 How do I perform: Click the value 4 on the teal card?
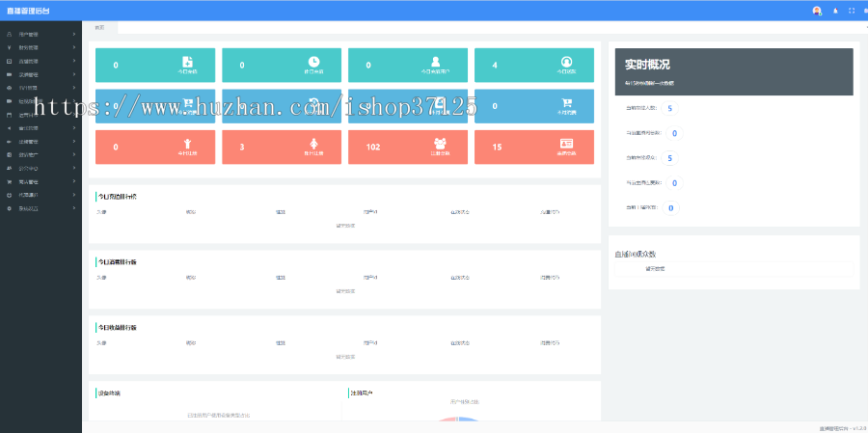(495, 66)
